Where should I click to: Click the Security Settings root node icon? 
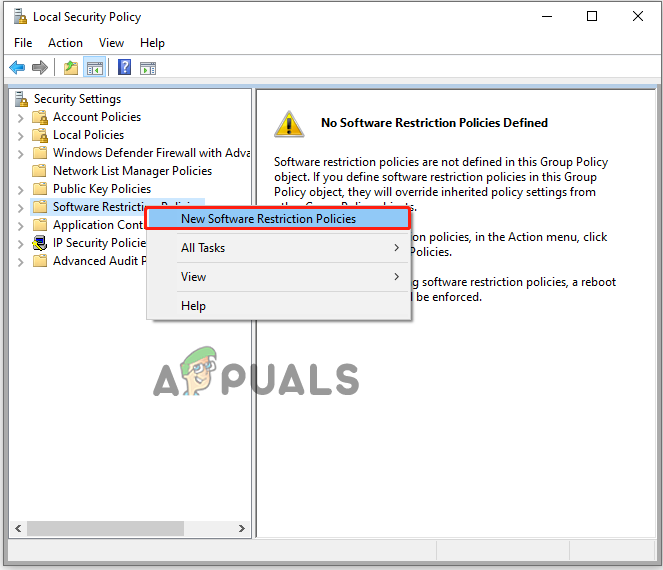point(21,99)
